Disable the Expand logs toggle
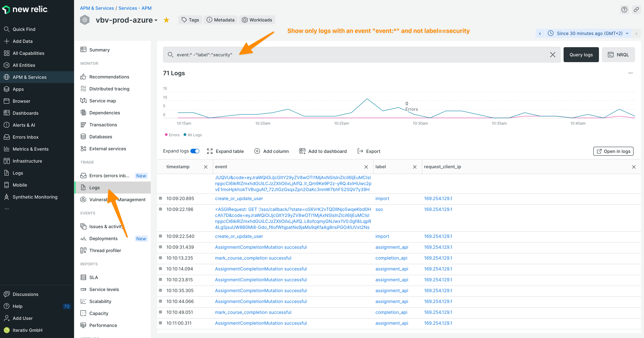The width and height of the screenshot is (644, 338). tap(195, 151)
